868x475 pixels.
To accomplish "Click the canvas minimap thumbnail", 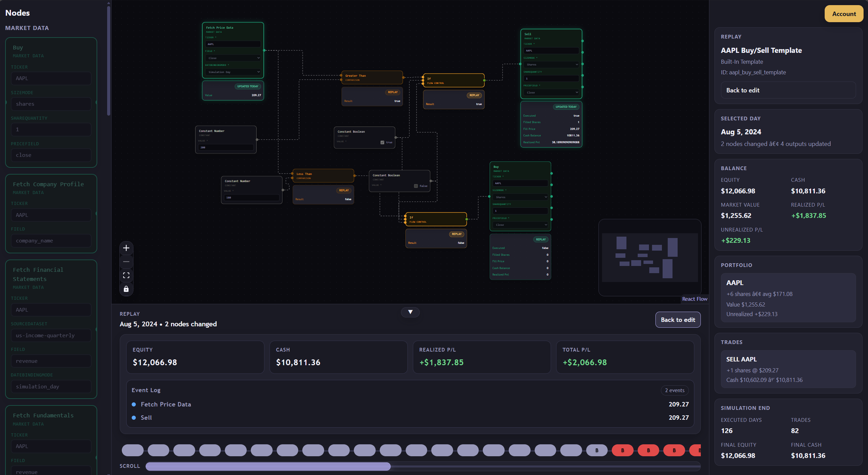I will coord(650,257).
